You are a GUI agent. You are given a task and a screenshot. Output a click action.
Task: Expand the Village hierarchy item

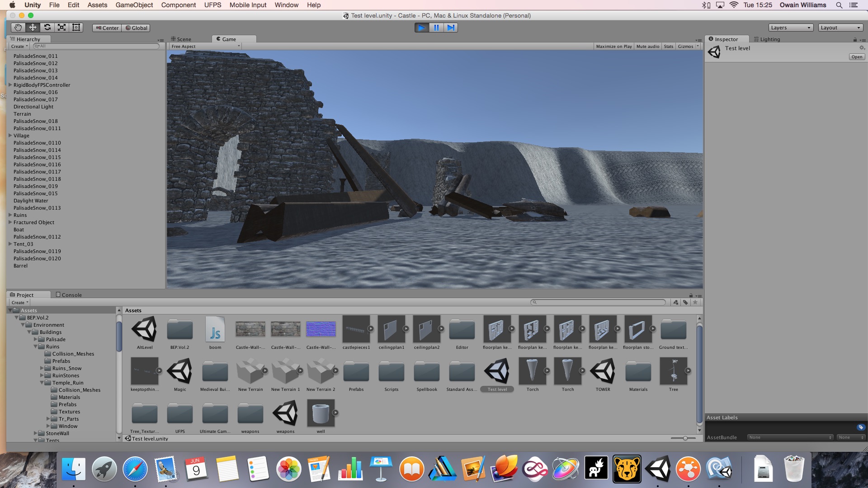(10, 136)
